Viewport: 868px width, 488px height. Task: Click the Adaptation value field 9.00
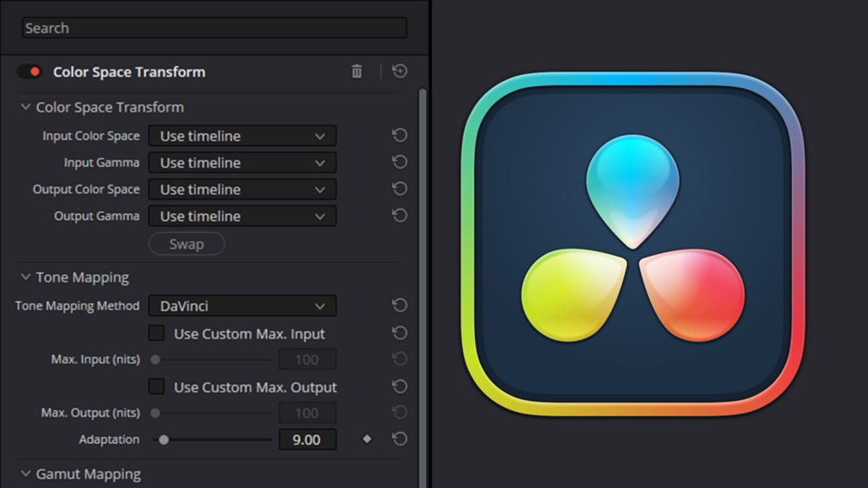(x=307, y=440)
